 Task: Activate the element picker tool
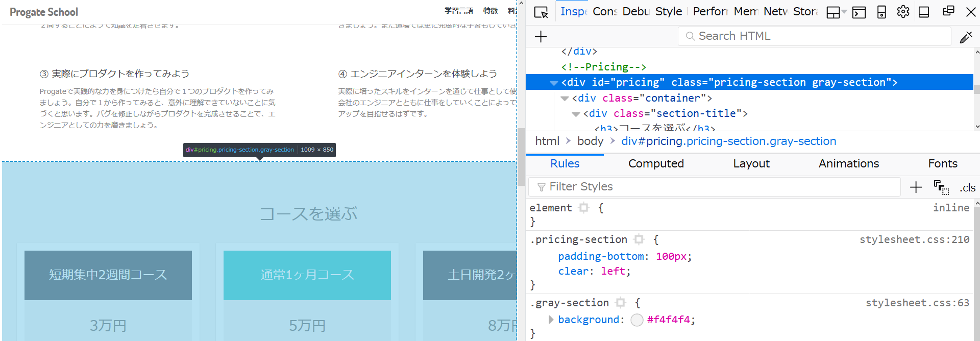tap(541, 12)
